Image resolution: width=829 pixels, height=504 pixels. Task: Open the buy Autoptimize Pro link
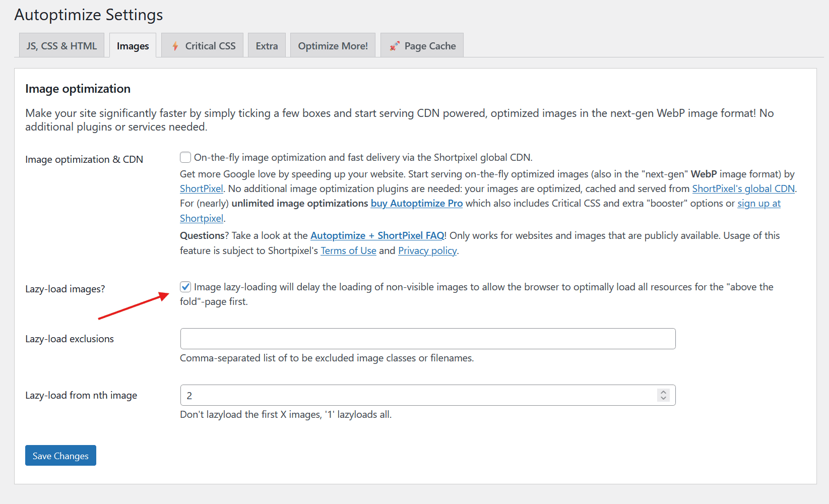click(x=416, y=203)
